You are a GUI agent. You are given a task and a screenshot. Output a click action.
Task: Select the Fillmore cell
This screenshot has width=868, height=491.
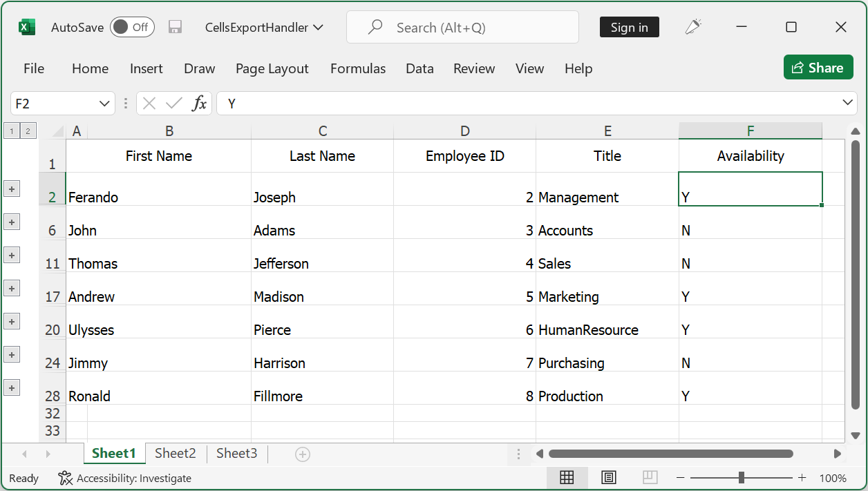(x=322, y=388)
